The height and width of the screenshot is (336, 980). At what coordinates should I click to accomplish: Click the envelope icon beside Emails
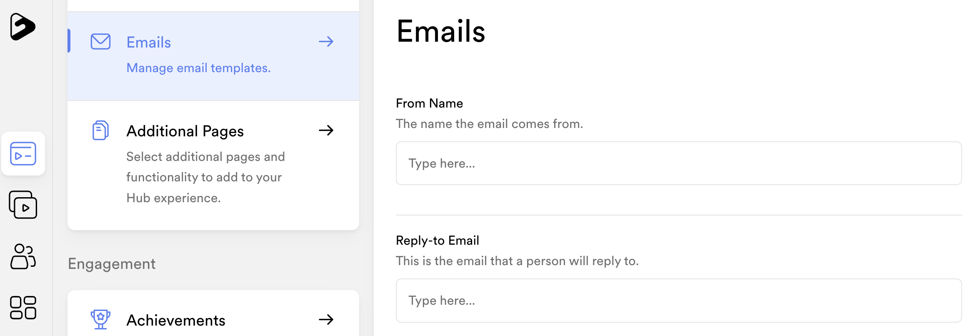100,42
